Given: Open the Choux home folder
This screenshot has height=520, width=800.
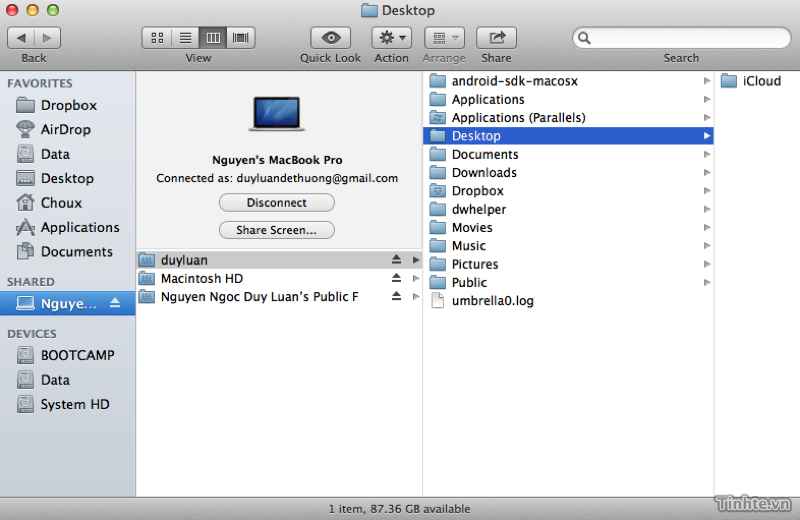Looking at the screenshot, I should tap(67, 203).
